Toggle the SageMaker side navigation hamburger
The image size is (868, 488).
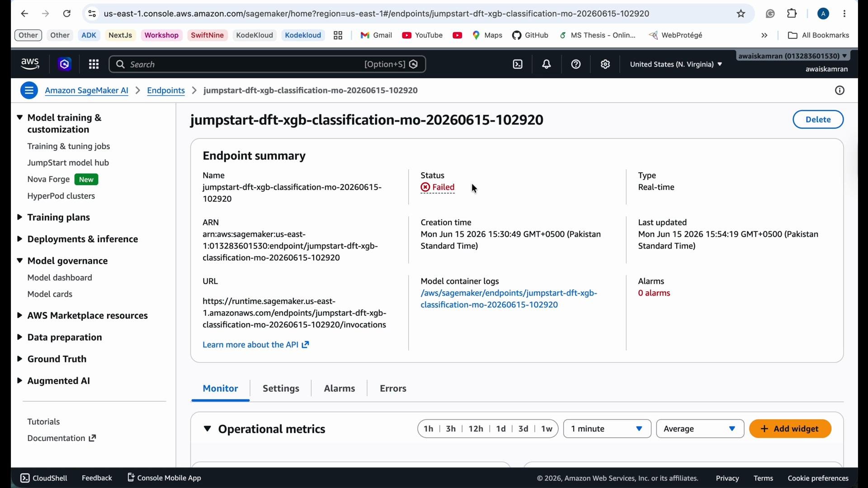pyautogui.click(x=29, y=90)
